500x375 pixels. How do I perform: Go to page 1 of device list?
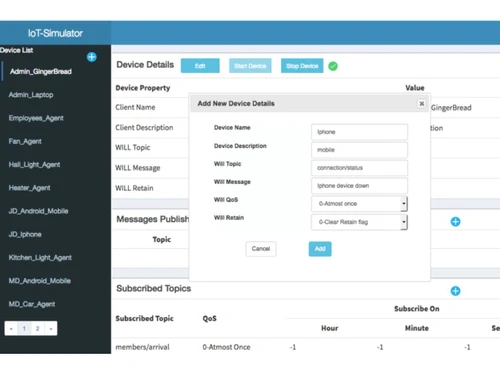pyautogui.click(x=24, y=328)
